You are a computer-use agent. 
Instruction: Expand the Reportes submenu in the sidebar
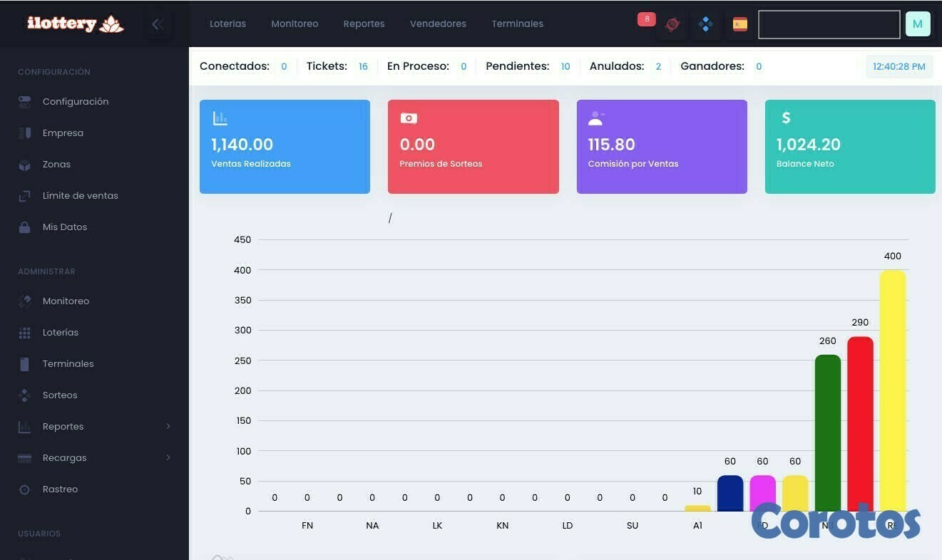(168, 426)
